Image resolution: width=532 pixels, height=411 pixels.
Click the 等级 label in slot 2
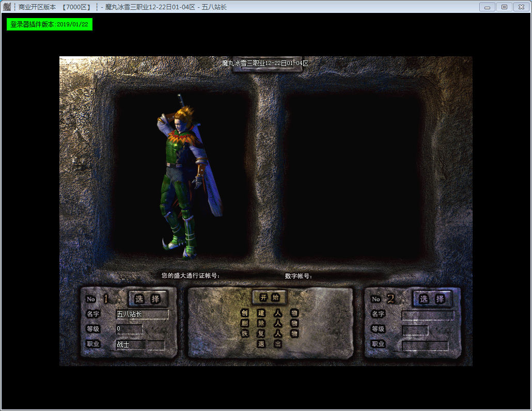378,329
